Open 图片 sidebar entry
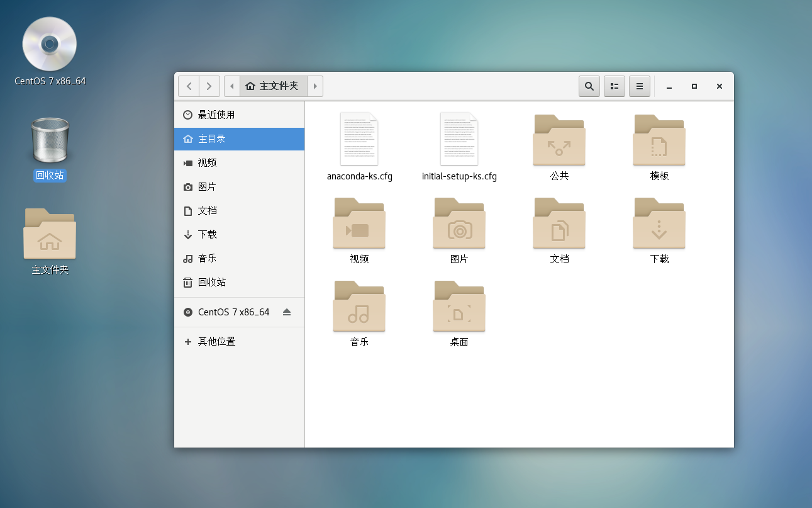812x508 pixels. click(x=239, y=186)
